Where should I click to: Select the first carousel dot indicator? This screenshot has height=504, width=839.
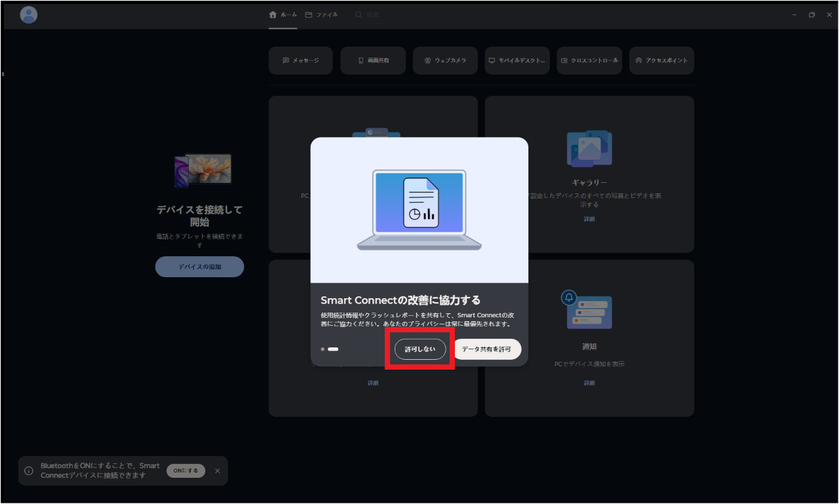(x=322, y=349)
